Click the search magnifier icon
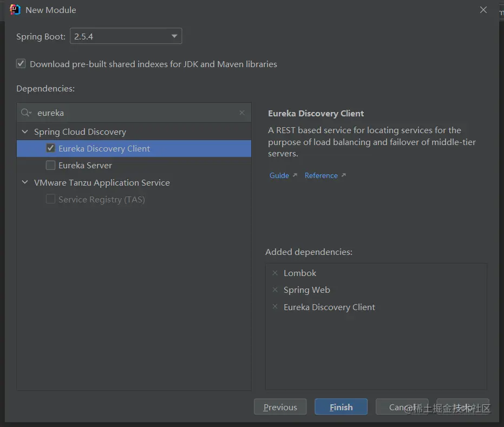 coord(25,113)
